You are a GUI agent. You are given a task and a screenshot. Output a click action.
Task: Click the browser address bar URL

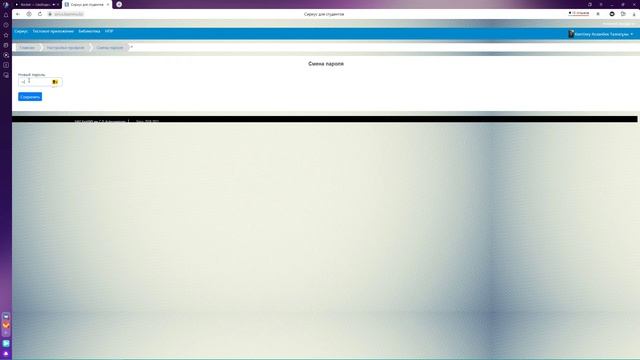pyautogui.click(x=69, y=14)
